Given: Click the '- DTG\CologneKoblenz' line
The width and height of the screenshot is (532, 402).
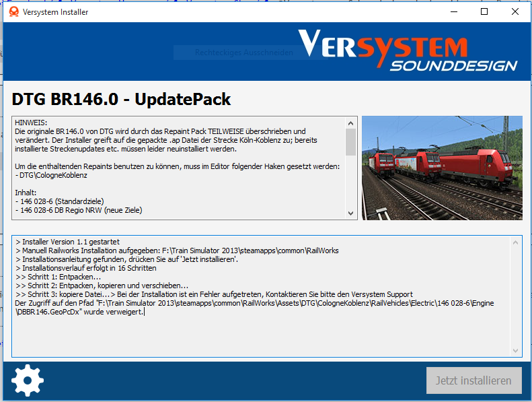Looking at the screenshot, I should click(51, 175).
